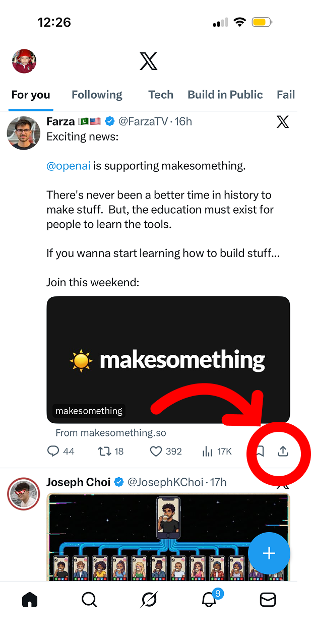Screen dimensions: 311x644
Task: Tap the X logo at the top center
Action: click(149, 61)
